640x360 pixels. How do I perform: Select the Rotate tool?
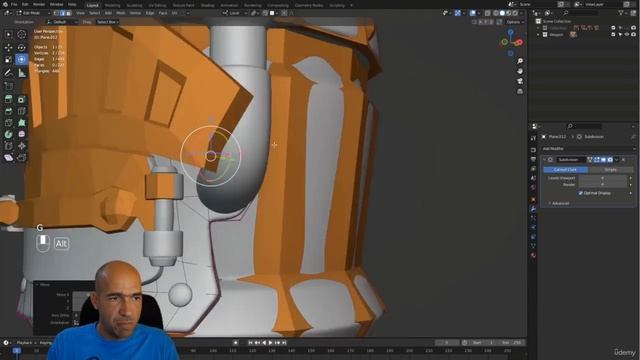click(22, 47)
